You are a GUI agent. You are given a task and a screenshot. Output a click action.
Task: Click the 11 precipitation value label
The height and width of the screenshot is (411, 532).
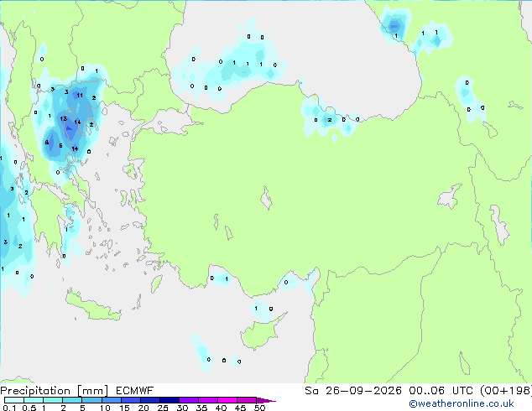tap(80, 96)
